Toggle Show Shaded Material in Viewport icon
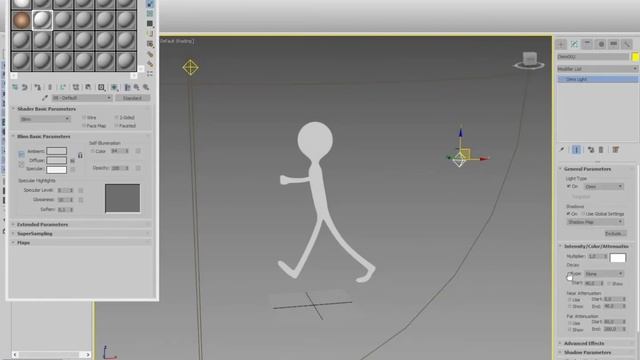Viewport: 640px width, 360px height. click(x=115, y=87)
